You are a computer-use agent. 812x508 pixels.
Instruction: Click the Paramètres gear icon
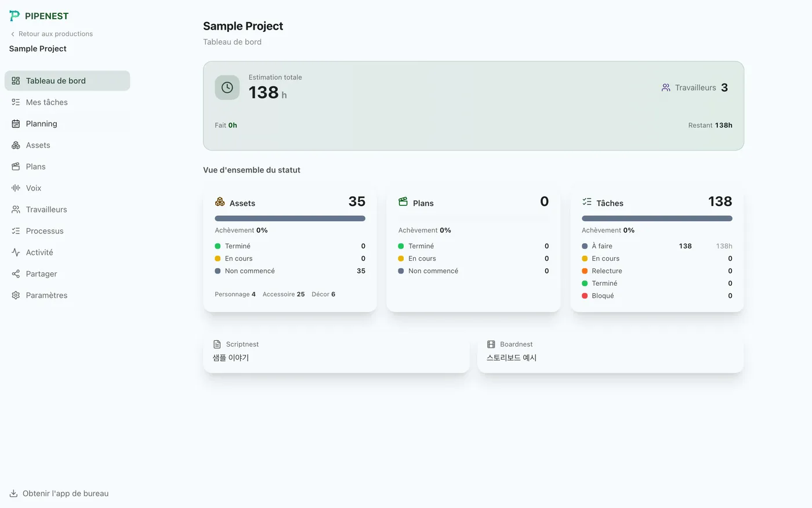pyautogui.click(x=16, y=296)
